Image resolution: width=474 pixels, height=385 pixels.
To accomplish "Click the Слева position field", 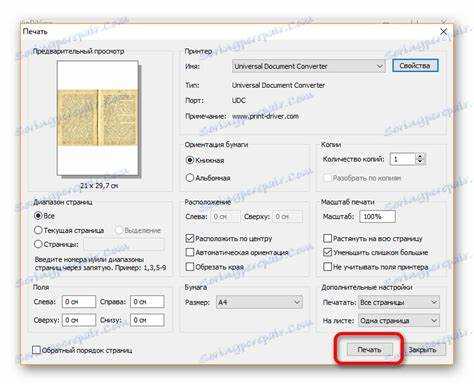I will (225, 217).
